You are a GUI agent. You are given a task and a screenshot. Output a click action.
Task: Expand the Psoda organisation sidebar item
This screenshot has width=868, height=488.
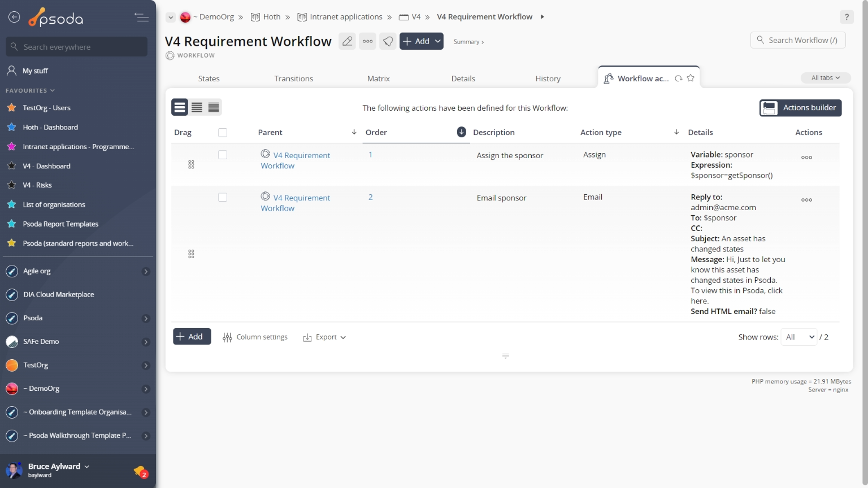click(146, 319)
